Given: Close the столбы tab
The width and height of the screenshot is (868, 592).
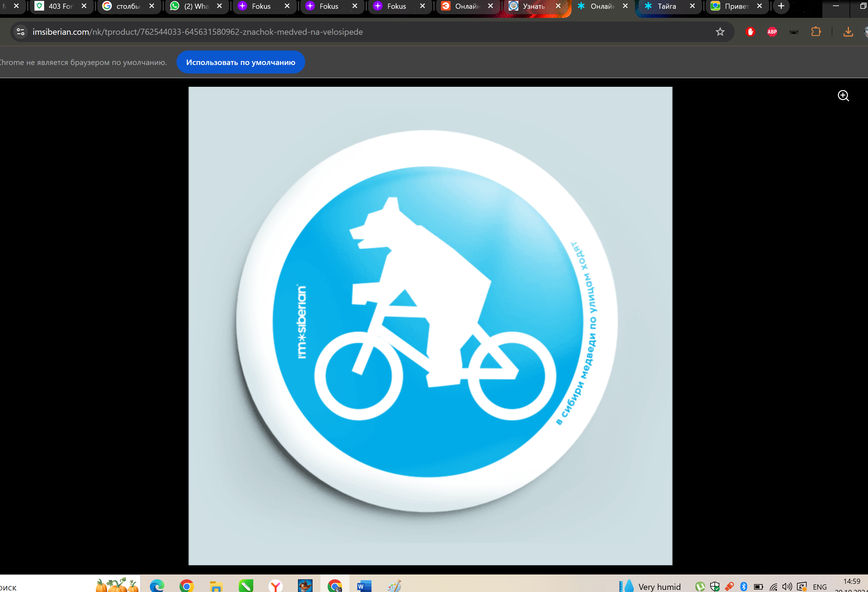Looking at the screenshot, I should [x=152, y=6].
